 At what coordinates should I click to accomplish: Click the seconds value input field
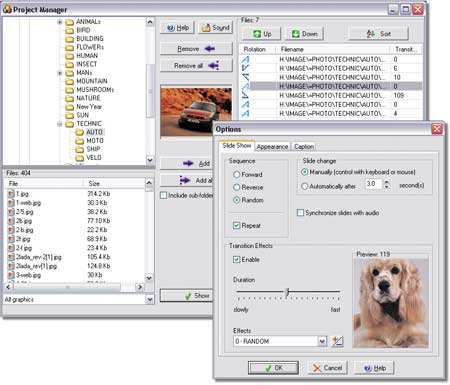pos(374,184)
